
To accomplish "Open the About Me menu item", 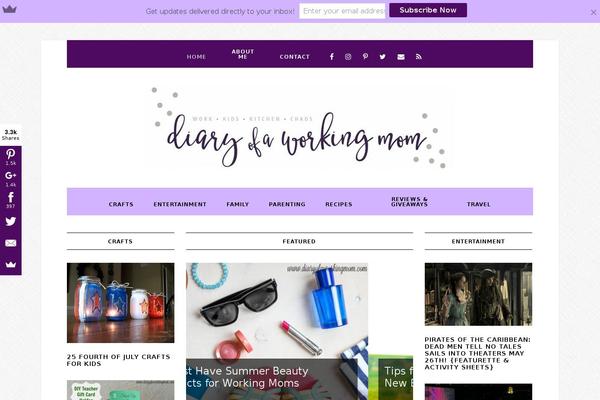I will pos(243,54).
